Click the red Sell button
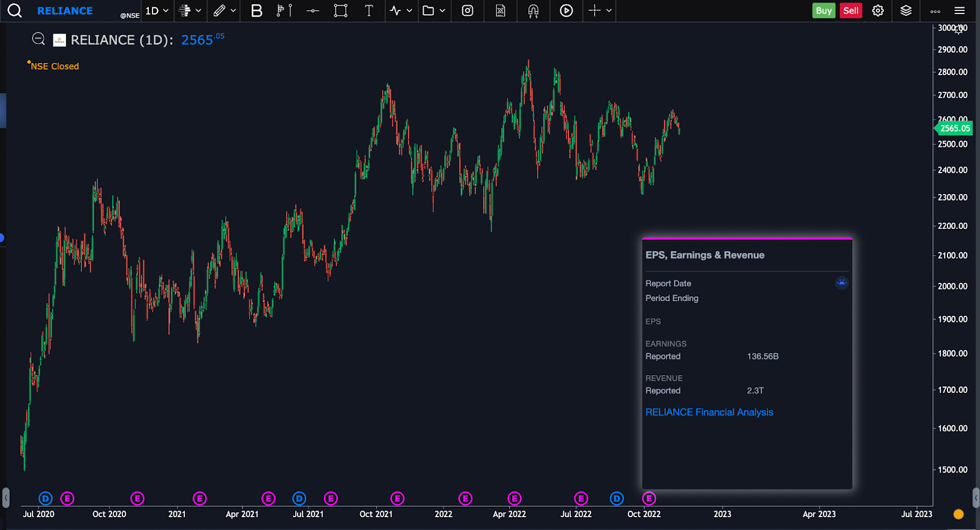 click(851, 10)
